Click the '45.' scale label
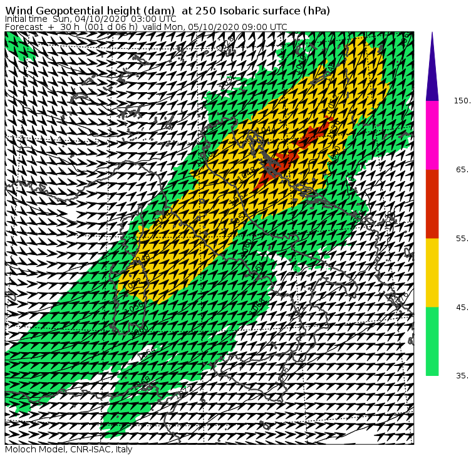476x458 pixels. click(x=462, y=308)
